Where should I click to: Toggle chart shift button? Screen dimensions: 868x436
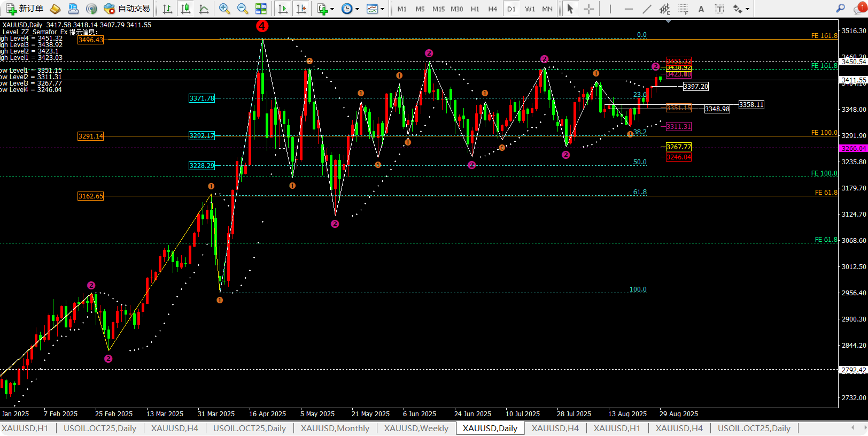click(x=301, y=9)
